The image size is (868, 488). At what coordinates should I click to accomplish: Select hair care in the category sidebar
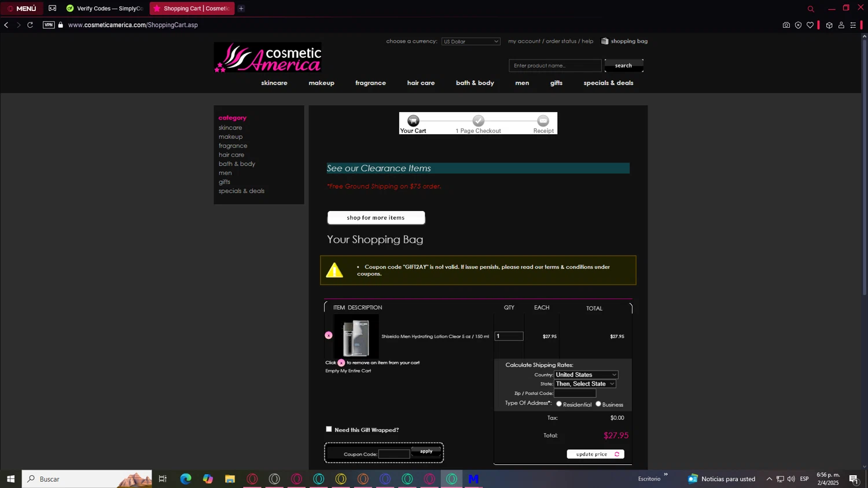[x=231, y=154]
